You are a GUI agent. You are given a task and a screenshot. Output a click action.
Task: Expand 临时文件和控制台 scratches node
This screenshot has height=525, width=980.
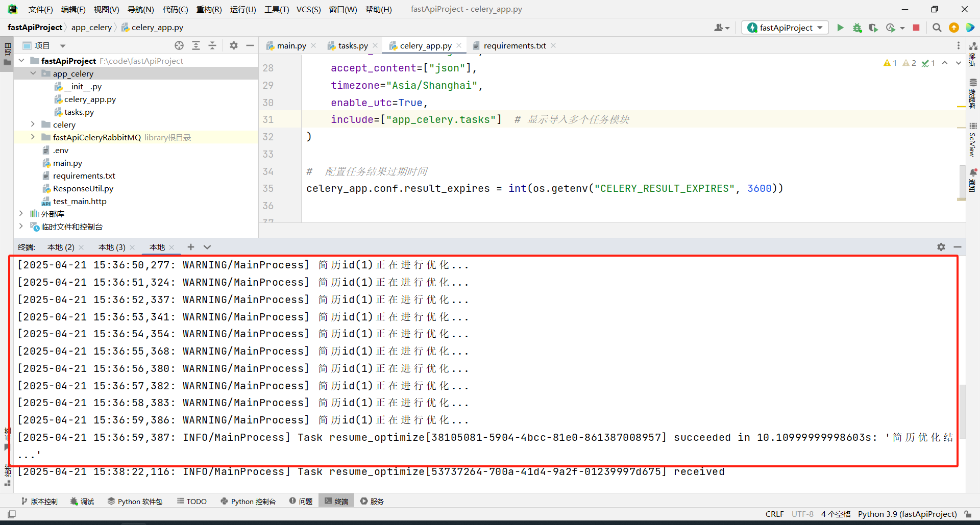[x=21, y=227]
